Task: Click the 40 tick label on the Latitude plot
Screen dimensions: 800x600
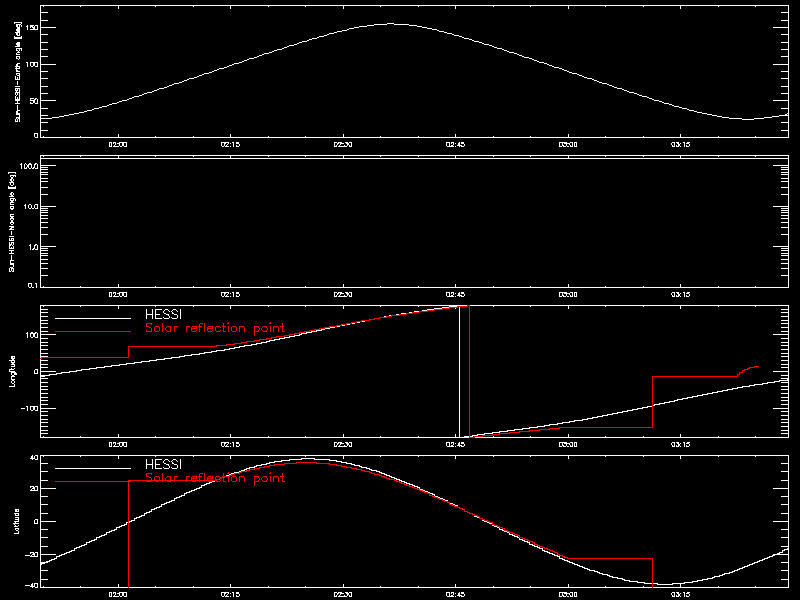Action: click(34, 458)
